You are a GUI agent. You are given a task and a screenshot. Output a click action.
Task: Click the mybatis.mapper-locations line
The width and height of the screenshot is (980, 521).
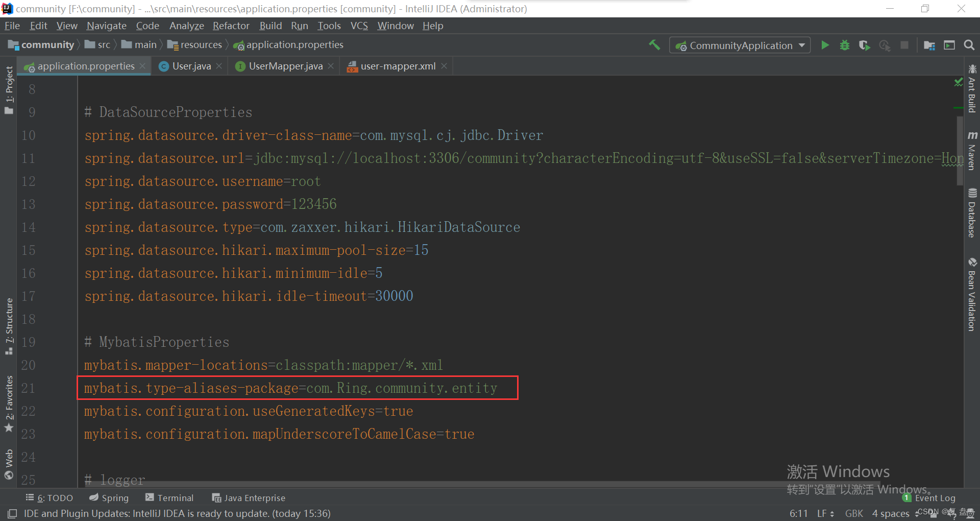pos(263,365)
